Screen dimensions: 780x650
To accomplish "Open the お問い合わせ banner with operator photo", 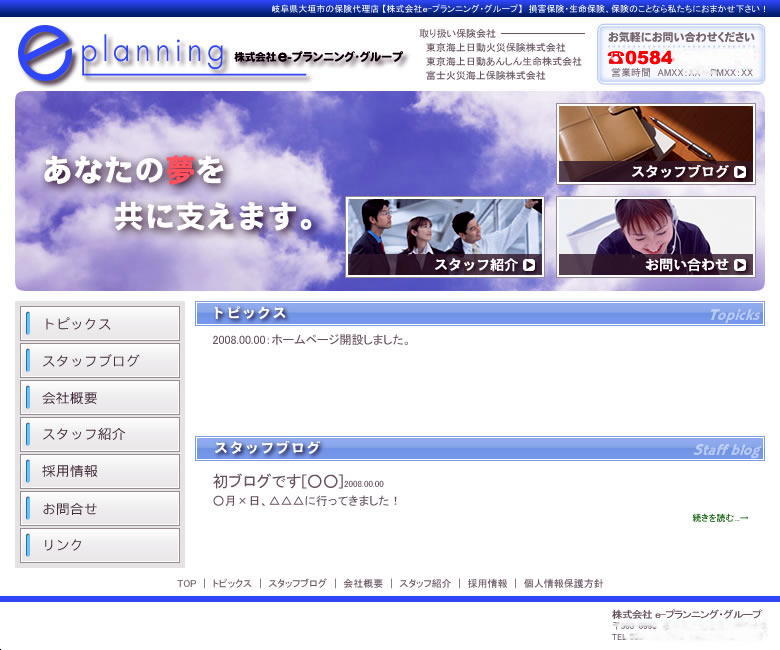I will [x=656, y=237].
